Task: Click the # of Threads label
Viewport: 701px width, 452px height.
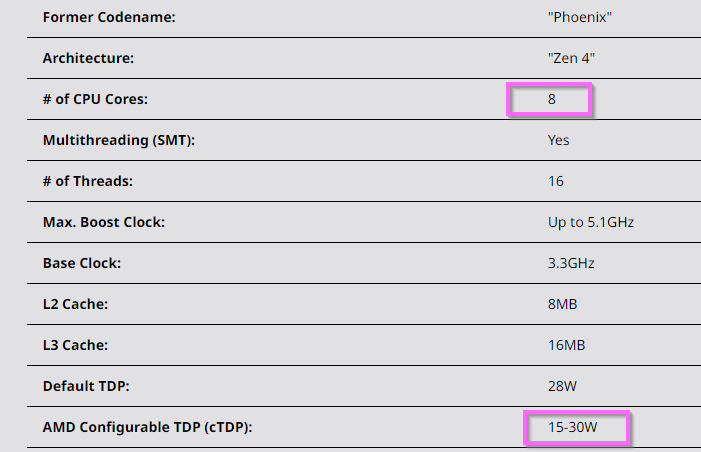Action: tap(88, 181)
